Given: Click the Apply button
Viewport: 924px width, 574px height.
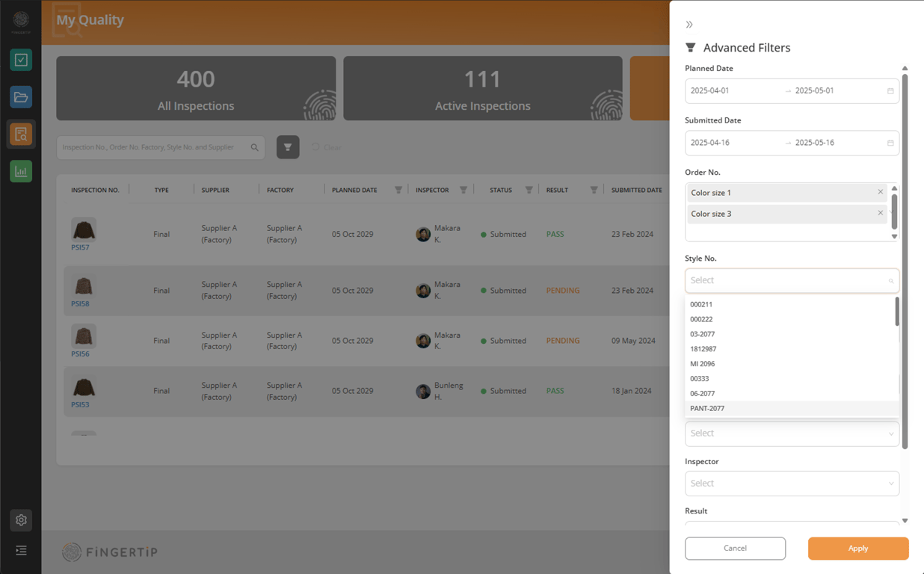Looking at the screenshot, I should 858,548.
